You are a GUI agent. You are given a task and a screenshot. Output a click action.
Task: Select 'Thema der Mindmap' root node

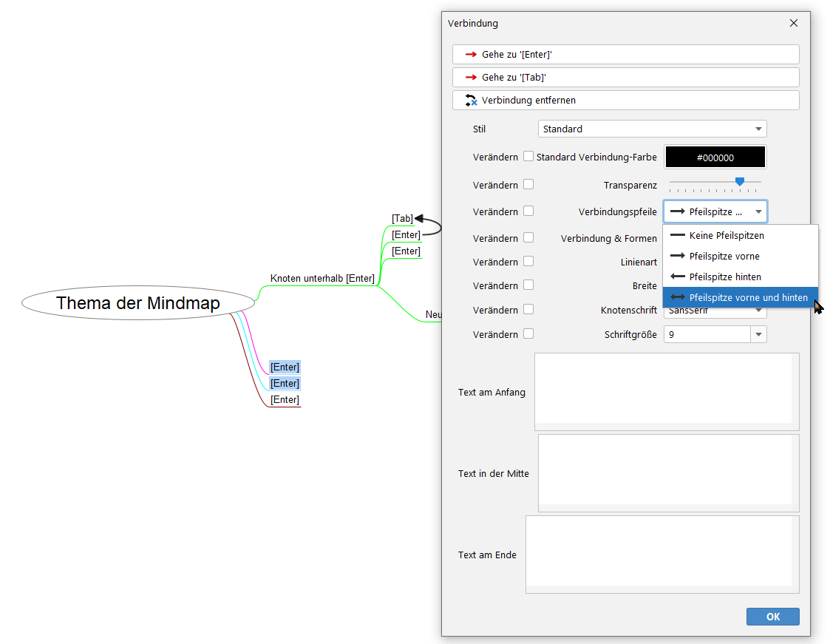[138, 303]
